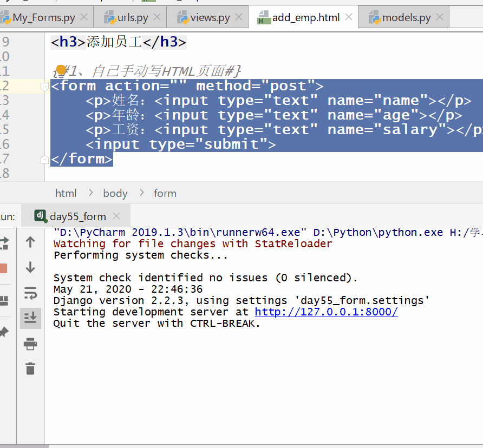Image resolution: width=483 pixels, height=448 pixels.
Task: Click the 'Quit the server with CTRL-BREAK' line
Action: pos(157,324)
